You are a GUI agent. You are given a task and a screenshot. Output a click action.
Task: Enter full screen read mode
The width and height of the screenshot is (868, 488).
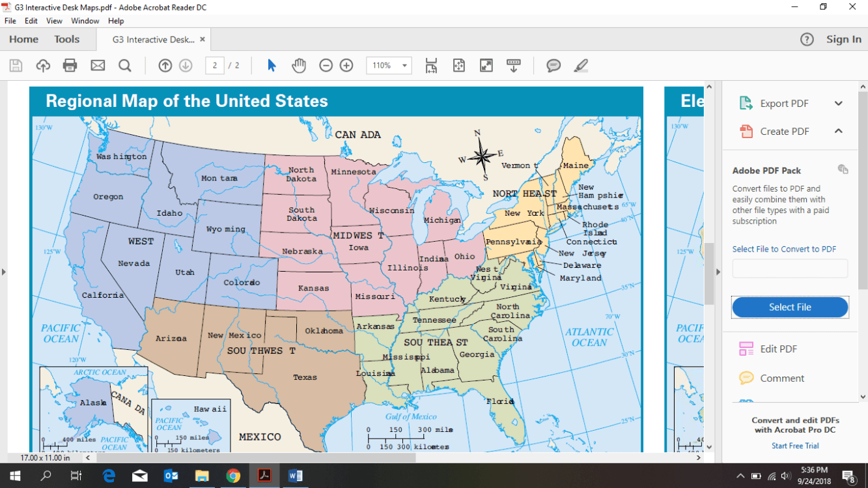[x=486, y=65]
